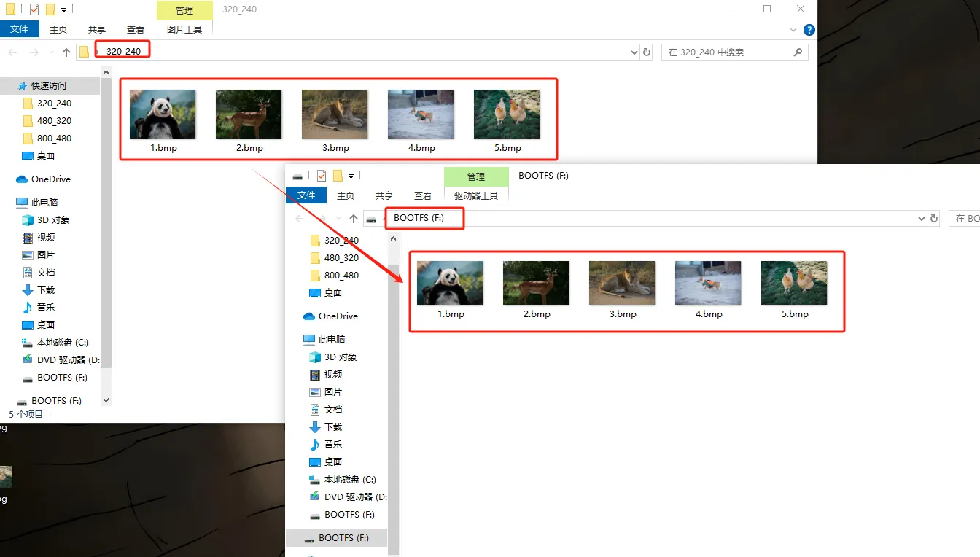Image resolution: width=980 pixels, height=557 pixels.
Task: Expand the address bar history dropdown in the 320_240 window
Action: [634, 52]
